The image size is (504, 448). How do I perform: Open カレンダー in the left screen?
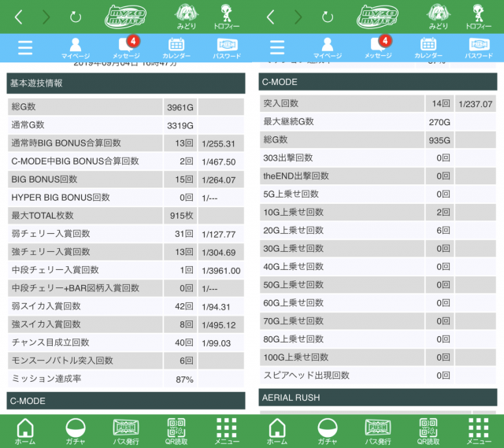[x=176, y=48]
